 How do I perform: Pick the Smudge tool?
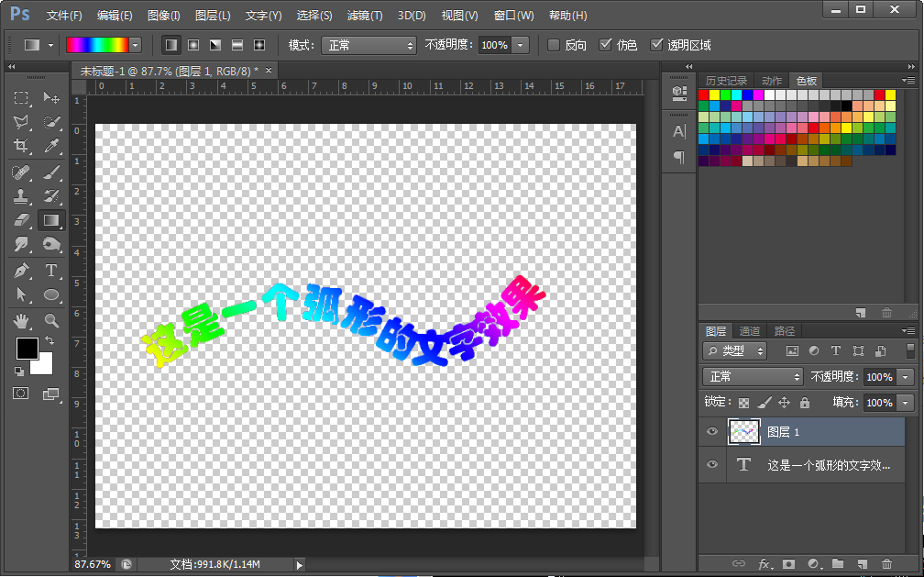coord(21,244)
